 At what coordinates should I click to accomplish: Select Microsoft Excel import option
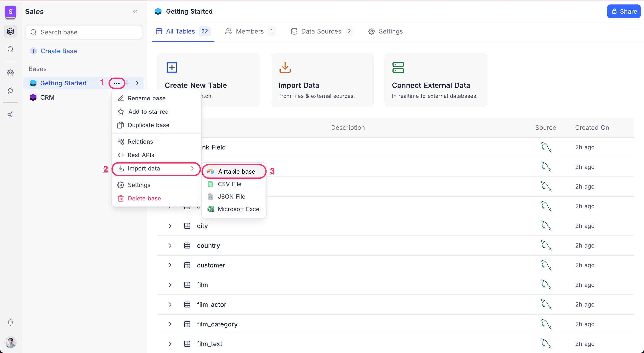click(x=234, y=209)
